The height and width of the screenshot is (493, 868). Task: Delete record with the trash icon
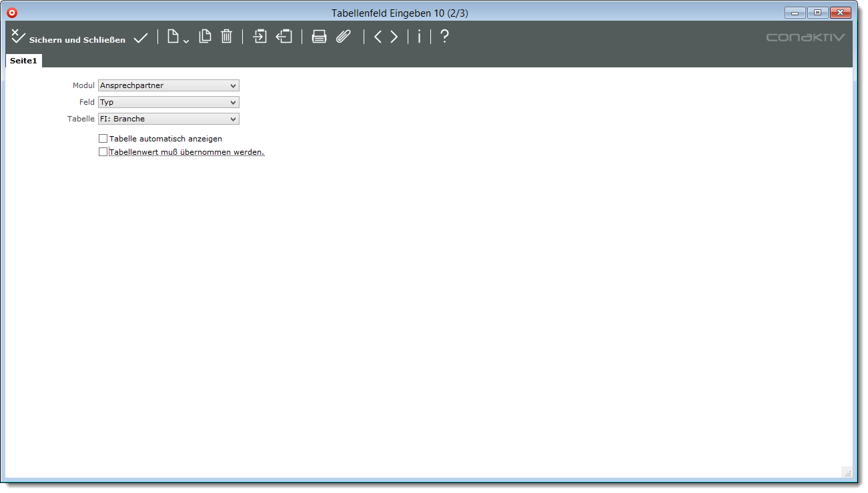226,37
